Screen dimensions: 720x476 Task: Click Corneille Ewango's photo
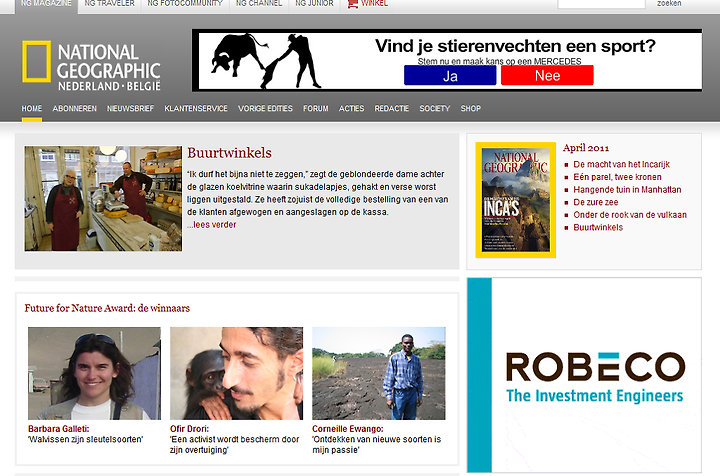[379, 373]
